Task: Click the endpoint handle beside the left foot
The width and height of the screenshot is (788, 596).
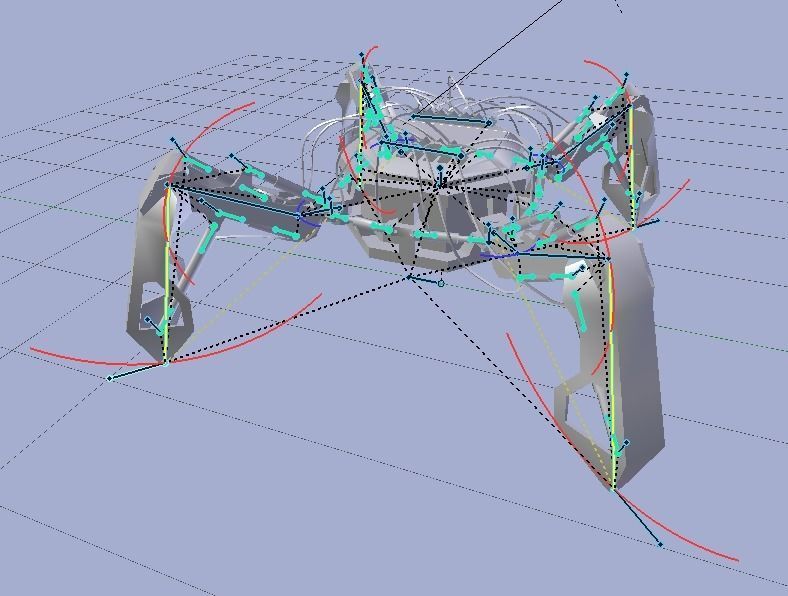Action: [110, 378]
